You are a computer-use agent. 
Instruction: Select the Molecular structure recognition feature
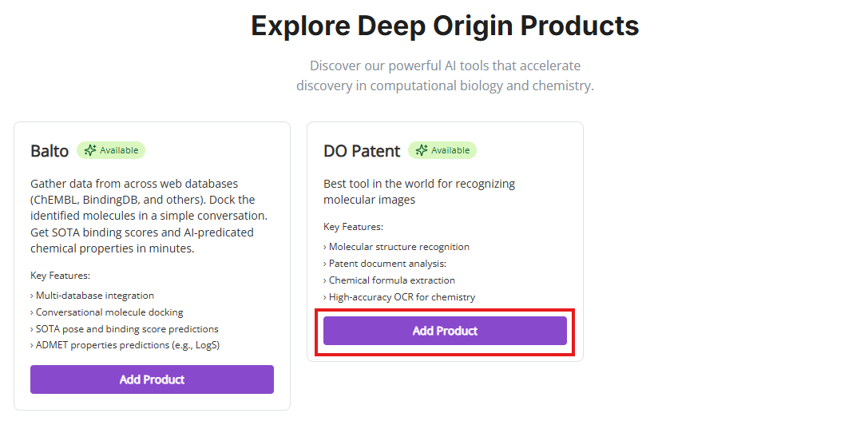(x=398, y=247)
